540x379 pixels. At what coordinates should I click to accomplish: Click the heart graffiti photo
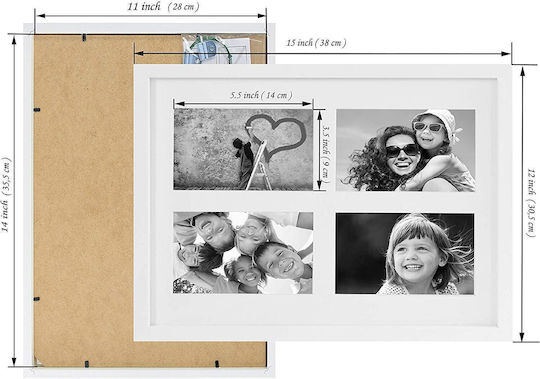[x=243, y=149]
